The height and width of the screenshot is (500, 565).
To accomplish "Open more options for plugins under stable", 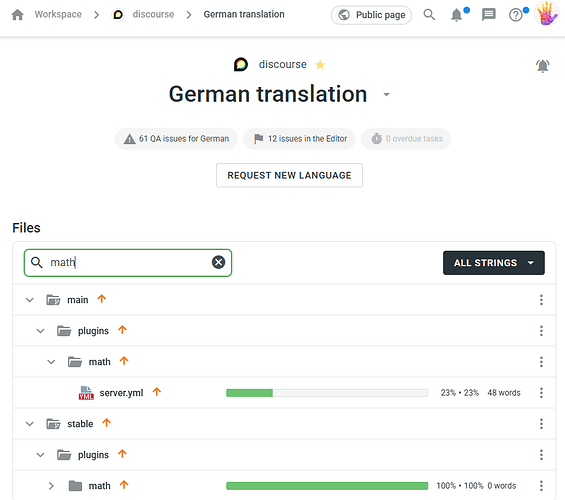I will coord(541,455).
